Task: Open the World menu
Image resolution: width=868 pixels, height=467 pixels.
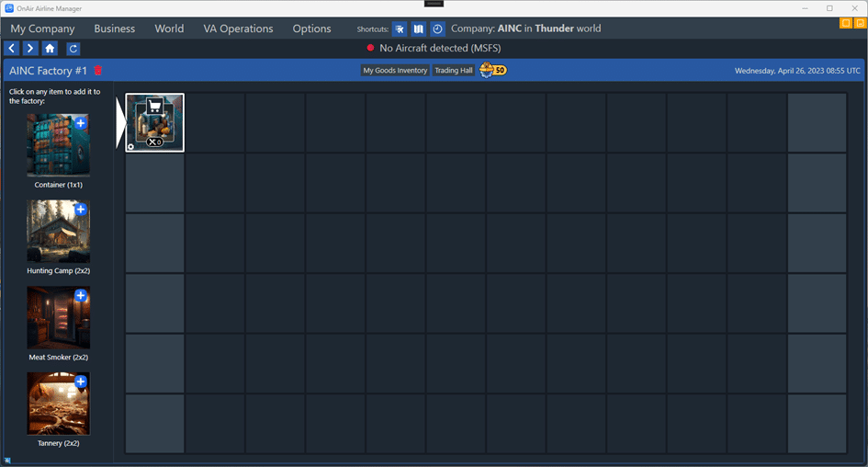Action: [x=169, y=28]
